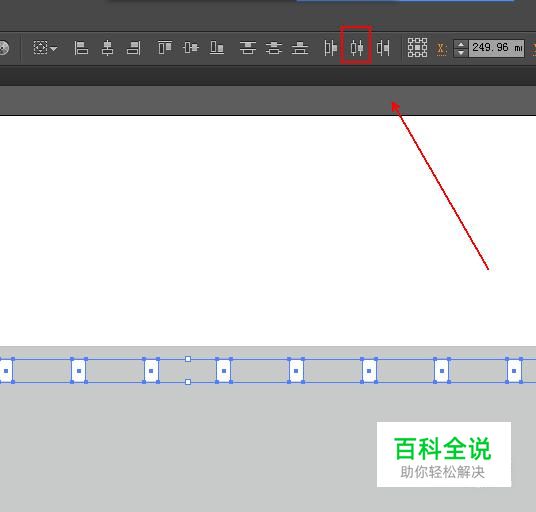Click Vertical Align Center icon
Image resolution: width=536 pixels, height=512 pixels.
(191, 48)
